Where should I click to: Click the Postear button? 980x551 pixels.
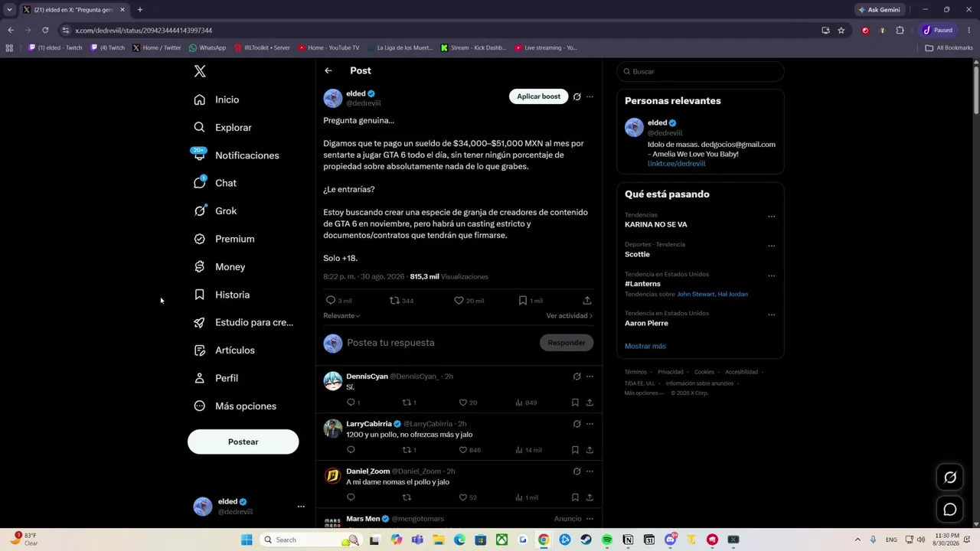(243, 442)
